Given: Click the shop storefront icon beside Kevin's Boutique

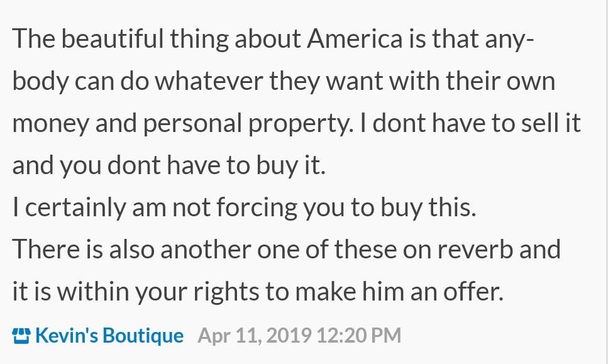Looking at the screenshot, I should click(x=21, y=336).
